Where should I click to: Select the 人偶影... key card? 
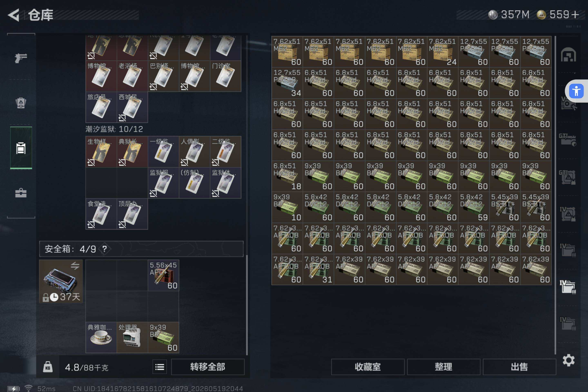[195, 151]
